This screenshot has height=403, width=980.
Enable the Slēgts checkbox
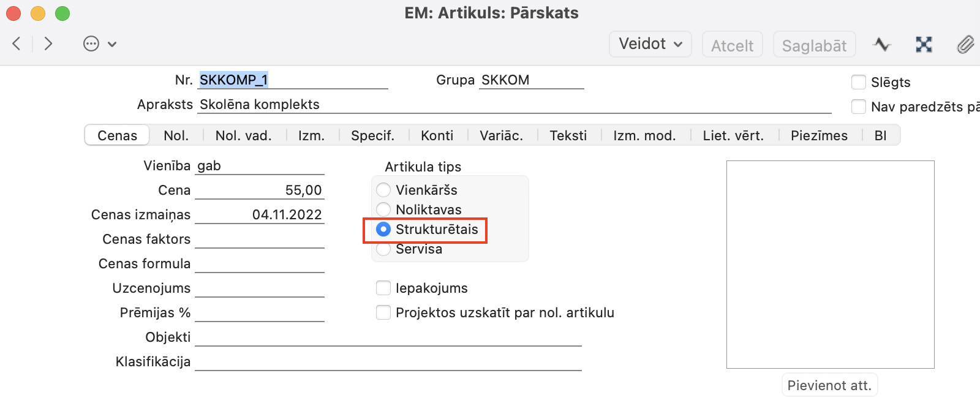click(859, 82)
